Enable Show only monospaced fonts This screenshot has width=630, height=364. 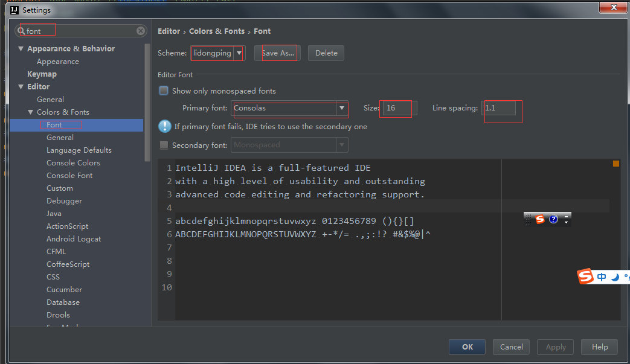[x=164, y=91]
